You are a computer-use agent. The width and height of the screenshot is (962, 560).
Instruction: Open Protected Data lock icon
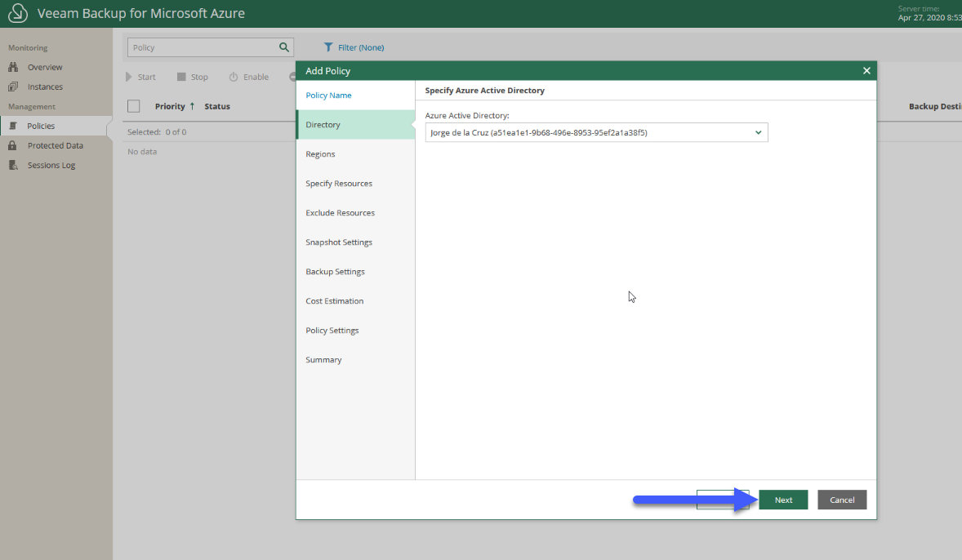click(x=13, y=145)
